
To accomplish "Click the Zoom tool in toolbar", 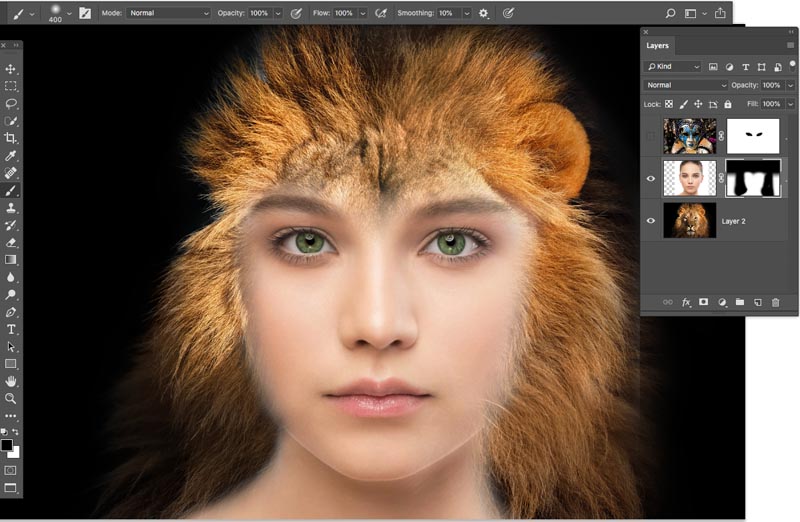I will (11, 398).
